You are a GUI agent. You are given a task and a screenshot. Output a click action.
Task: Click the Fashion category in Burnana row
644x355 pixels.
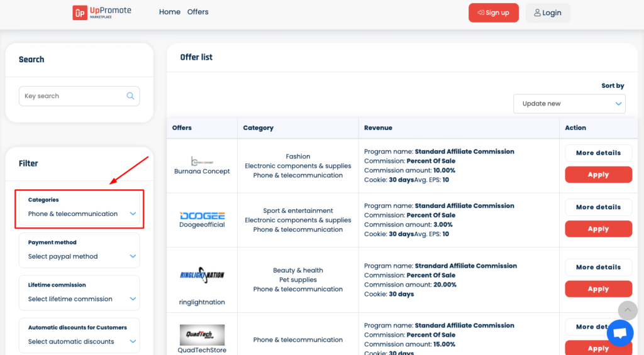pyautogui.click(x=298, y=156)
